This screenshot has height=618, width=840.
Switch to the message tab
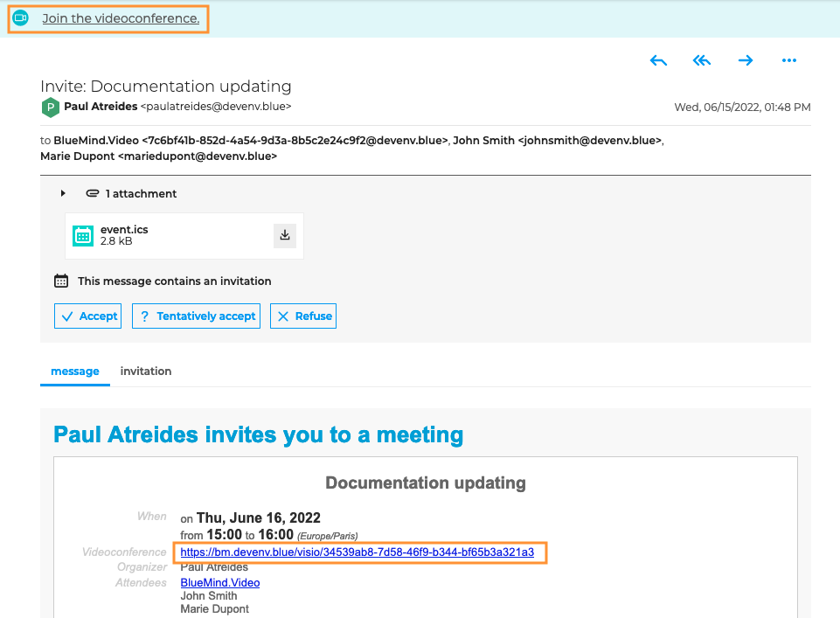pyautogui.click(x=75, y=371)
